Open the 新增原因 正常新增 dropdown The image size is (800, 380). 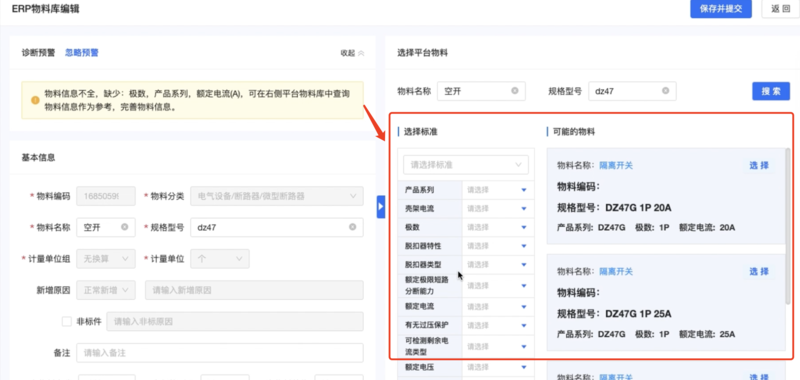pyautogui.click(x=106, y=290)
